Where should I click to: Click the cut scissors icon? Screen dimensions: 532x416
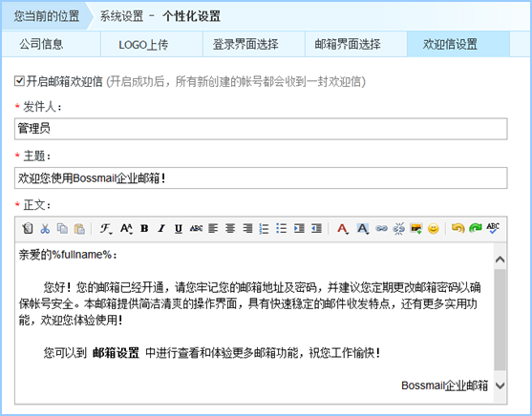tap(45, 229)
